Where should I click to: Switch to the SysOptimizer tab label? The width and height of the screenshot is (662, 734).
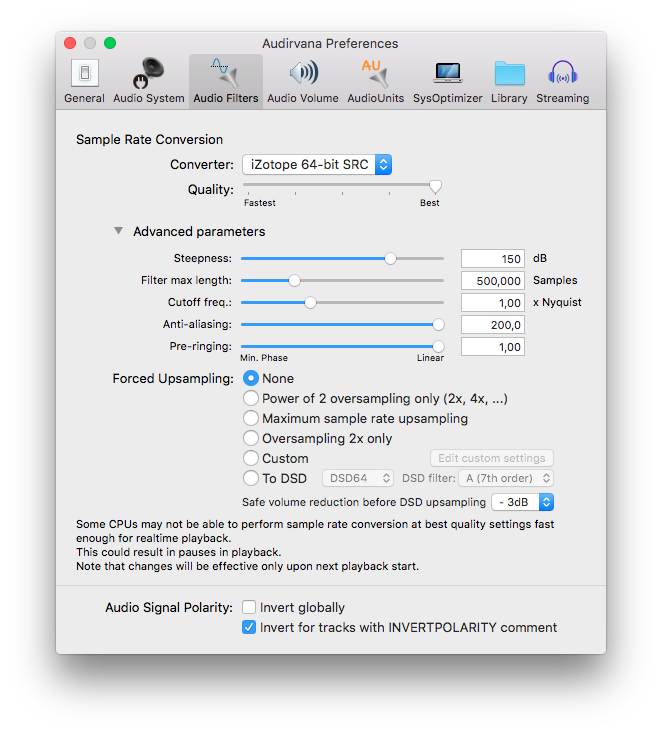pos(448,98)
